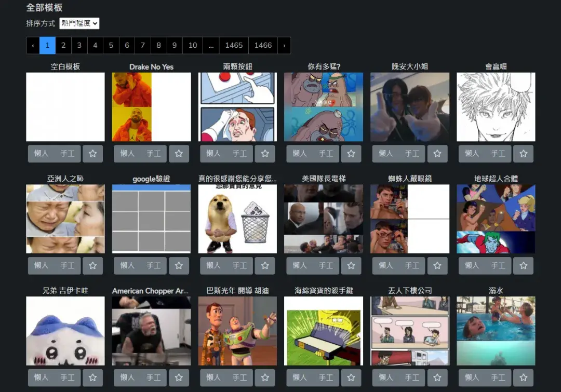This screenshot has height=392, width=561.
Task: Open the google驗證 grid thumbnail
Action: point(151,219)
